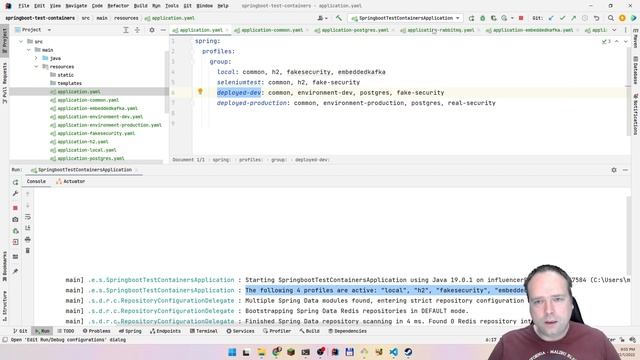The height and width of the screenshot is (360, 640).
Task: Click the Rerun icon in main toolbar
Action: pyautogui.click(x=471, y=18)
